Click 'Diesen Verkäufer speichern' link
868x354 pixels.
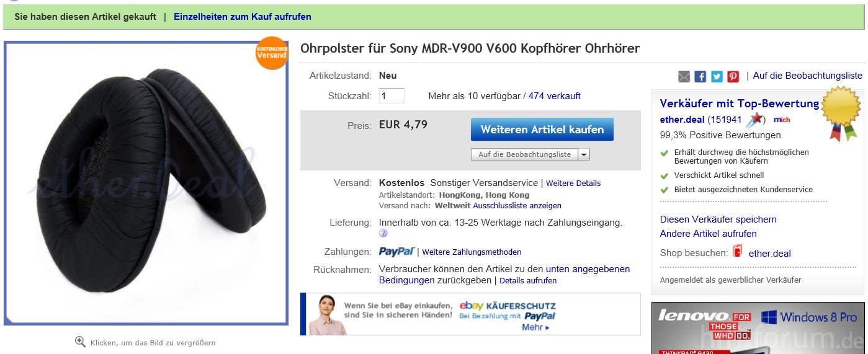(x=718, y=219)
